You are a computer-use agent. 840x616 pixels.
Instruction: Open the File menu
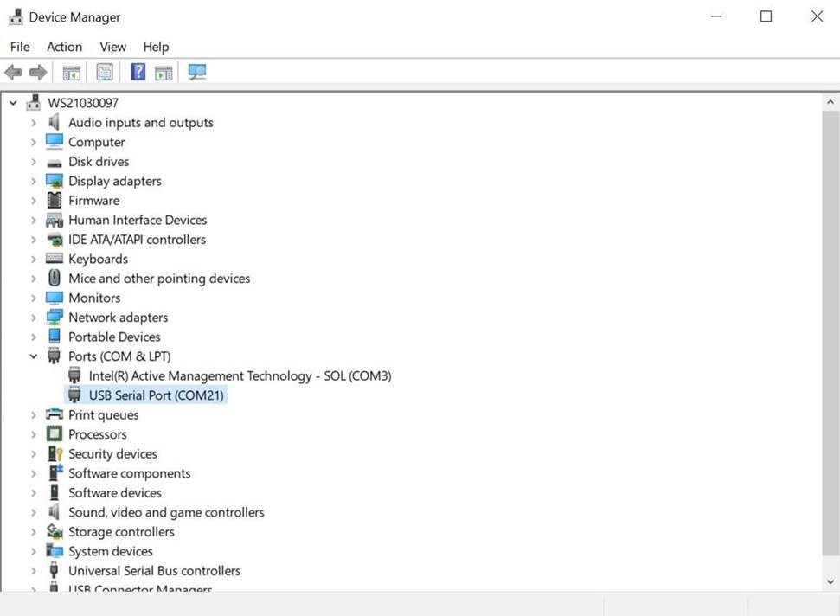pyautogui.click(x=19, y=47)
